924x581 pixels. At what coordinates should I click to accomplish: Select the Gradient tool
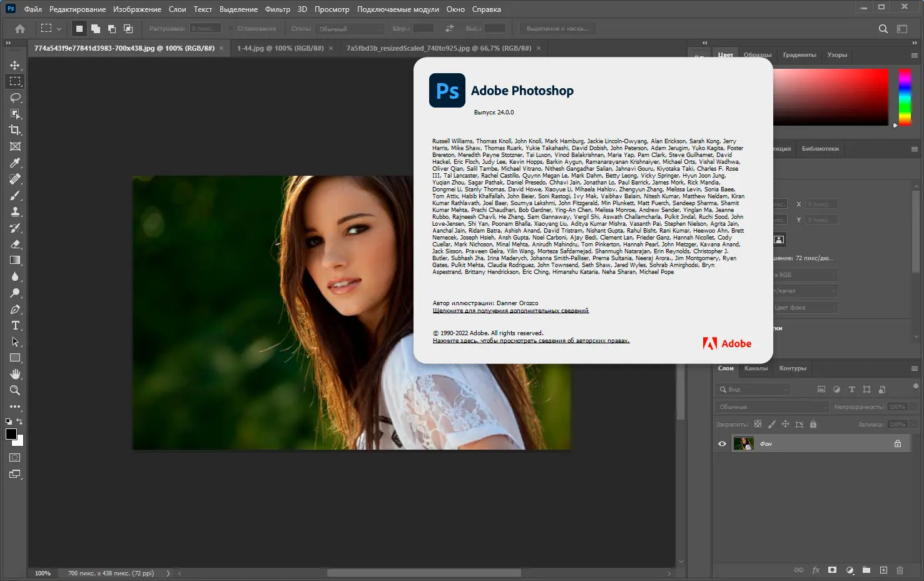coord(15,260)
